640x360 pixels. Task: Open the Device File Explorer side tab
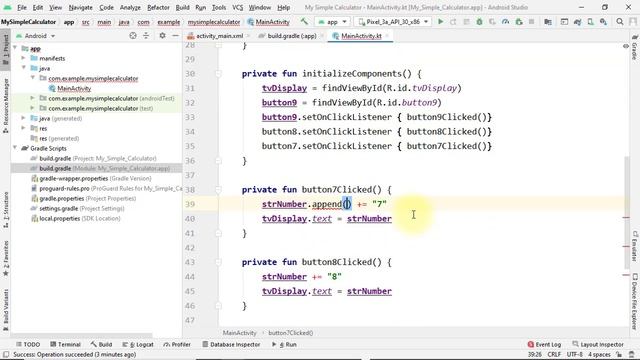point(635,302)
